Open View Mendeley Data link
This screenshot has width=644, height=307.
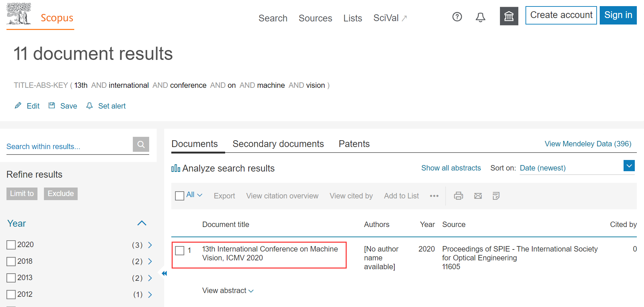pyautogui.click(x=587, y=144)
